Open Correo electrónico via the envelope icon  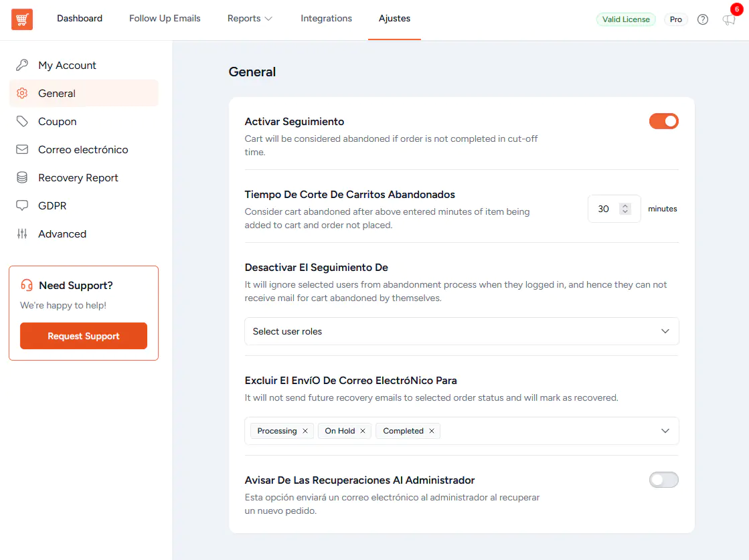coord(23,149)
